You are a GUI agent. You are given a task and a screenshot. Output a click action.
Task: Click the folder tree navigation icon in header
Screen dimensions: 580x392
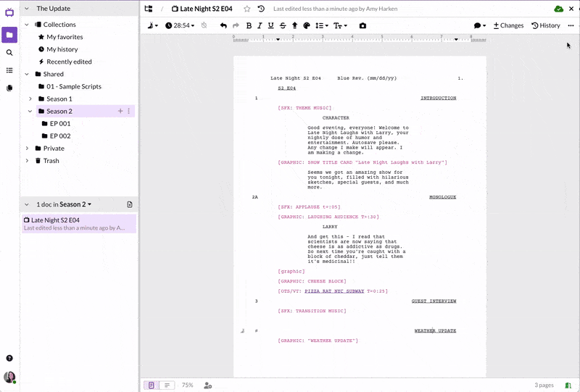coord(149,9)
